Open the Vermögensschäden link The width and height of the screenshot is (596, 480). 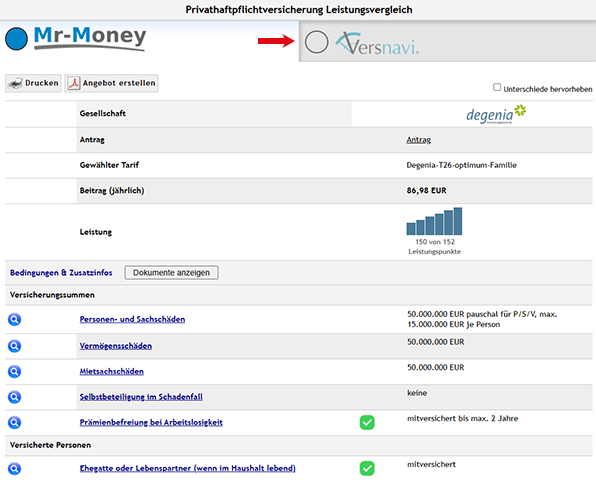116,346
